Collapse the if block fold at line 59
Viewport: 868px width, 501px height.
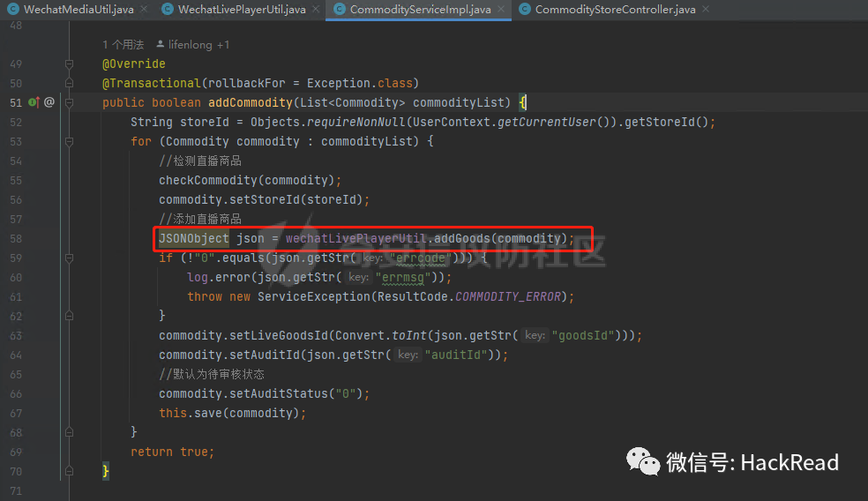(69, 258)
